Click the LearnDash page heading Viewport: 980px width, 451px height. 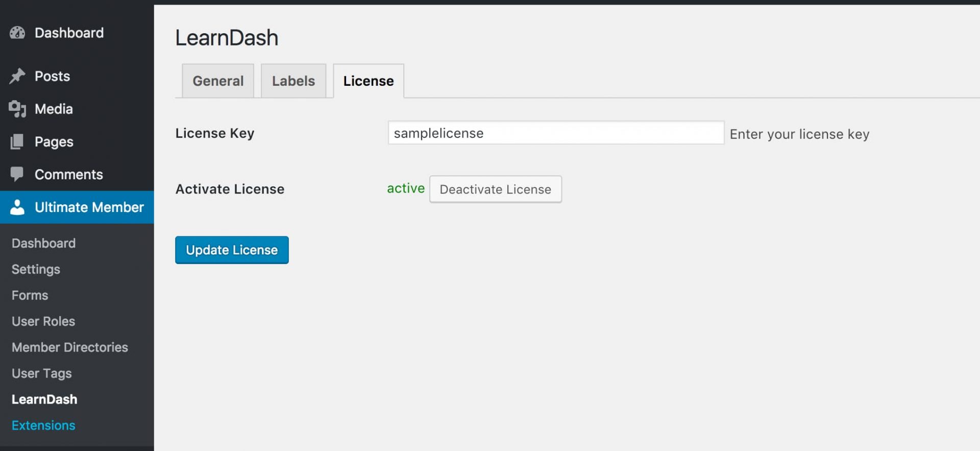(227, 38)
